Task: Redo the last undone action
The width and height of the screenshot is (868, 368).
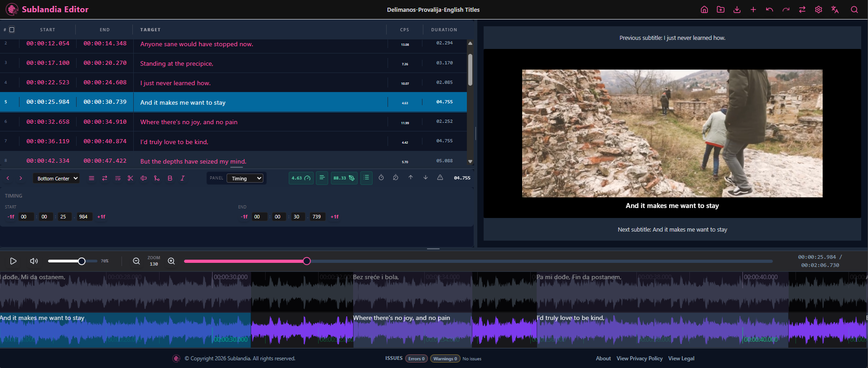Action: coord(786,10)
